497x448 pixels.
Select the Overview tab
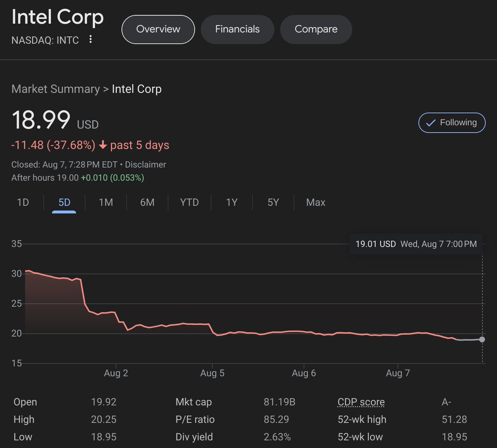158,29
